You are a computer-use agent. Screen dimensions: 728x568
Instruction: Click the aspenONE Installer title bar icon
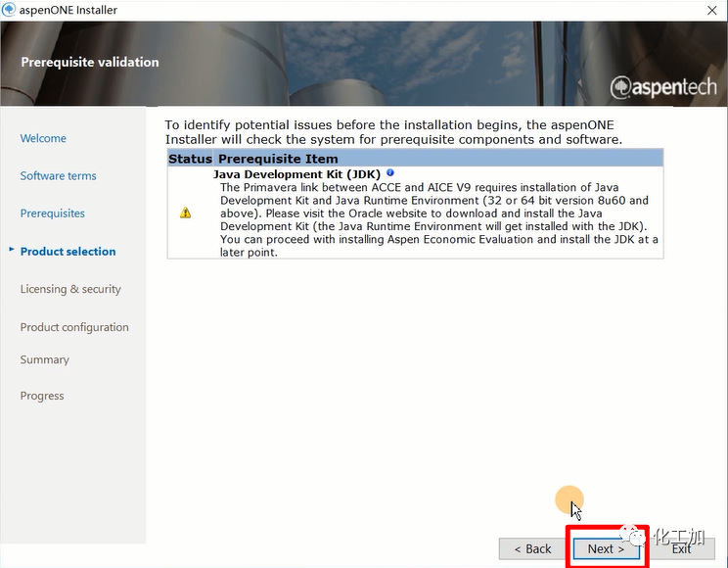click(x=10, y=10)
